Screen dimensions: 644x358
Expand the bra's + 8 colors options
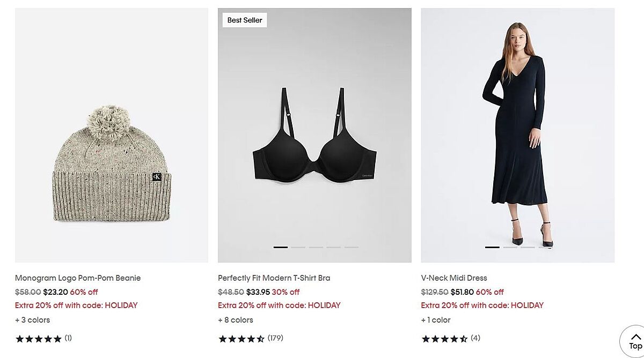tap(236, 320)
